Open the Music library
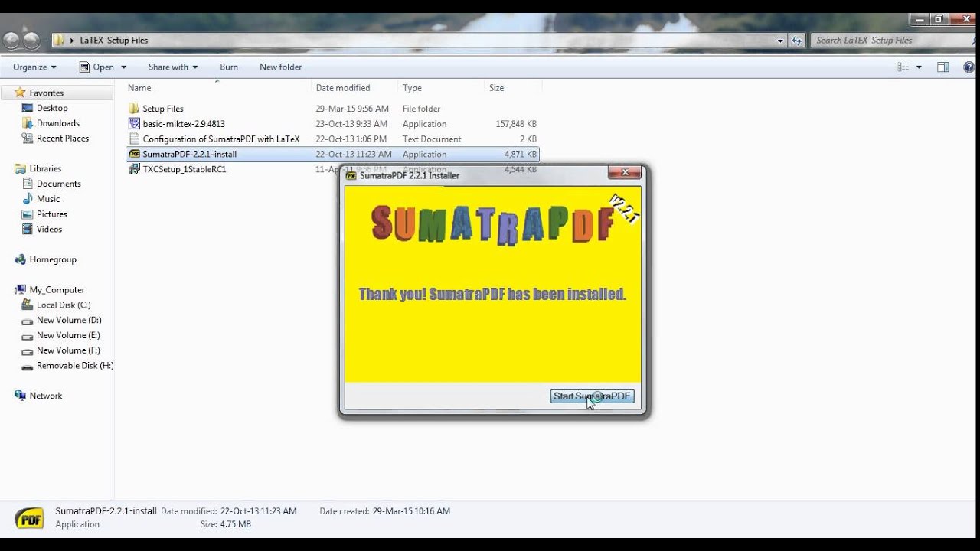This screenshot has height=551, width=980. (47, 199)
